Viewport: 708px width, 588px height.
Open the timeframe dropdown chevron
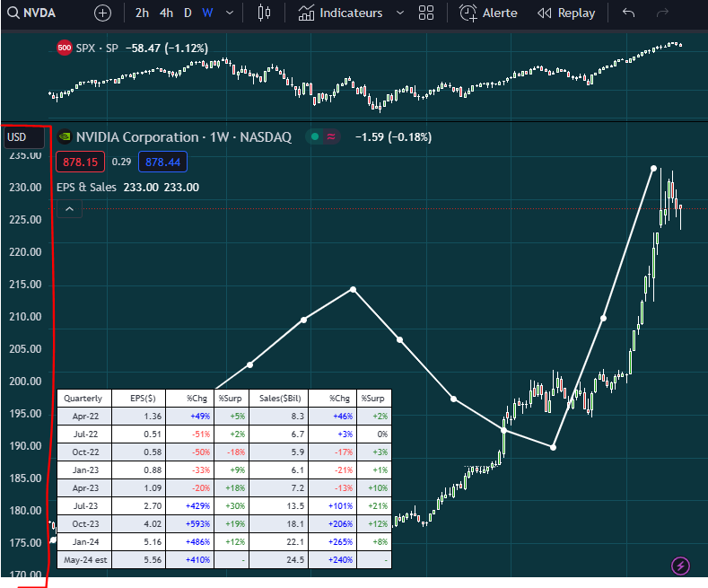click(230, 13)
